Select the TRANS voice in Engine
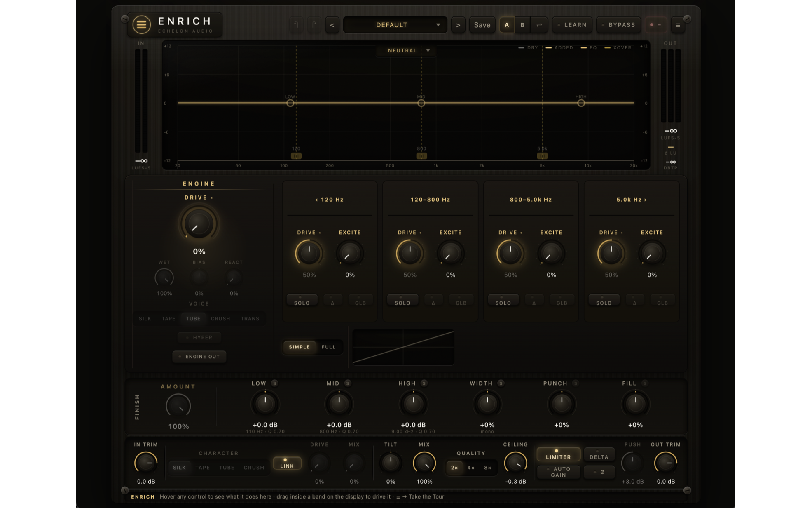 250,319
